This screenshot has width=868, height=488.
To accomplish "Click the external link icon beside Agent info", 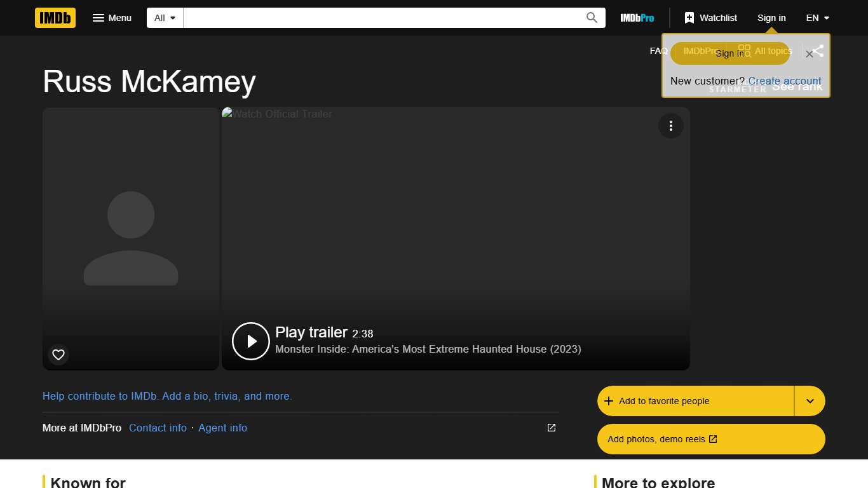I will pos(550,428).
